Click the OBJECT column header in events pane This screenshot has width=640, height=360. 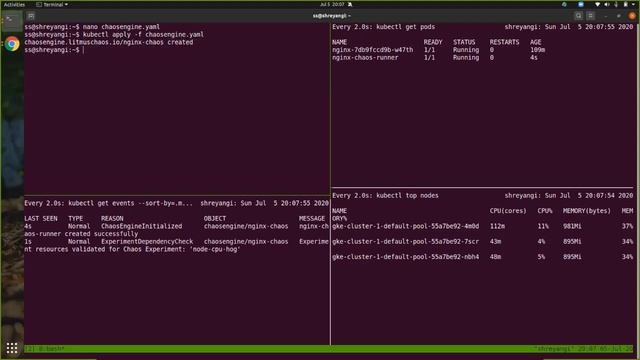[x=215, y=219]
